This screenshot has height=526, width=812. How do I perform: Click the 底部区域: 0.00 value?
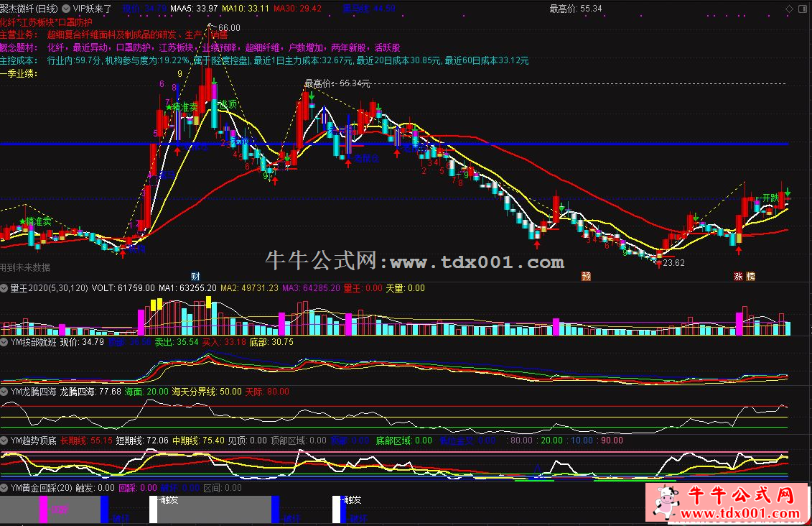pyautogui.click(x=404, y=440)
